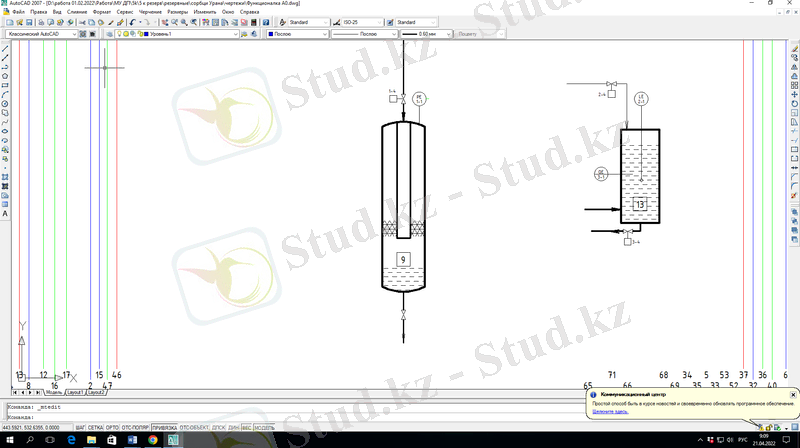Select the Rectangle drawing tool

[5, 85]
